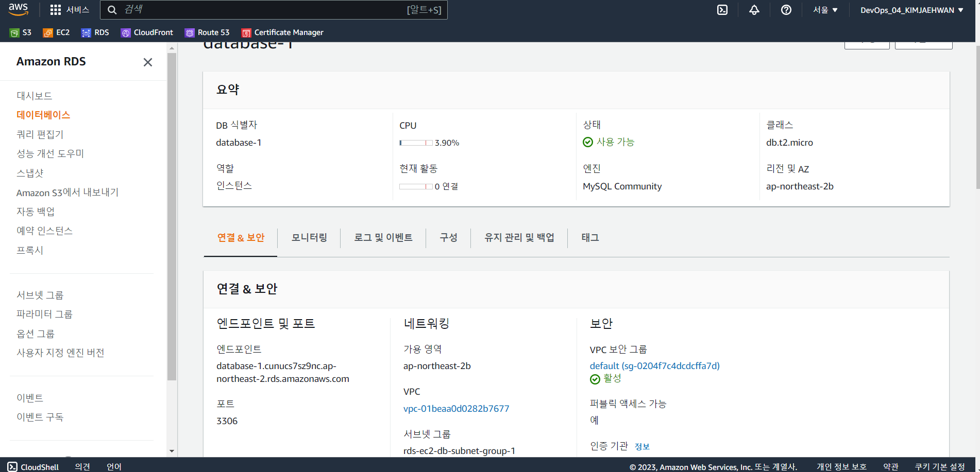The width and height of the screenshot is (980, 472).
Task: Switch to the 태그 tab
Action: pyautogui.click(x=590, y=238)
